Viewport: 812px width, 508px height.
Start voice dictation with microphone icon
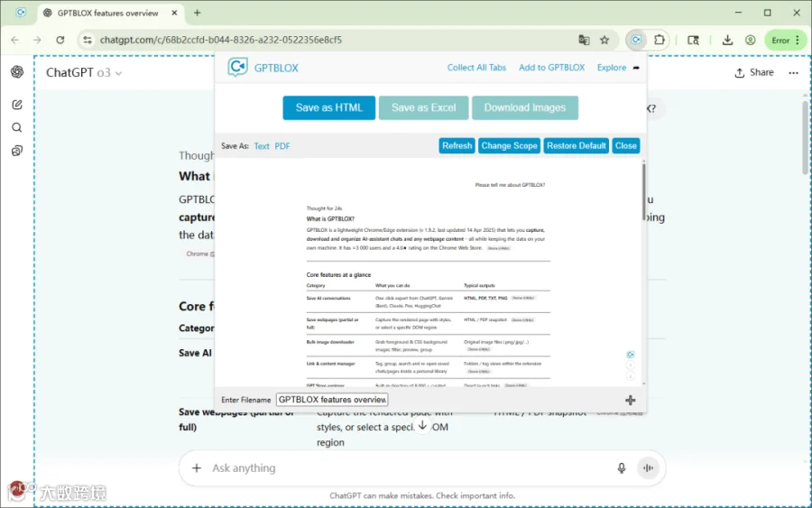click(622, 468)
